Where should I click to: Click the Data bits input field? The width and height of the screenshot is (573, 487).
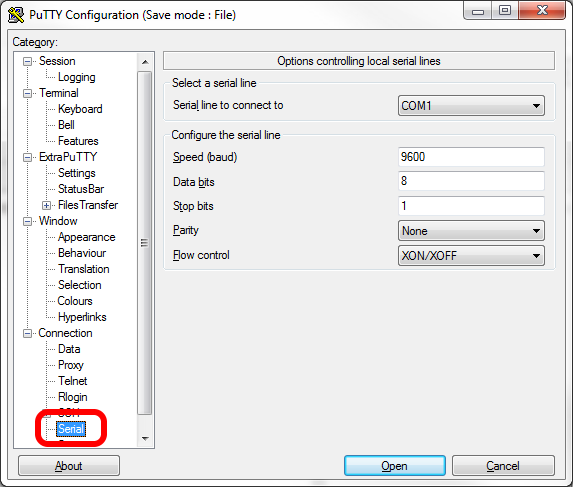point(471,181)
